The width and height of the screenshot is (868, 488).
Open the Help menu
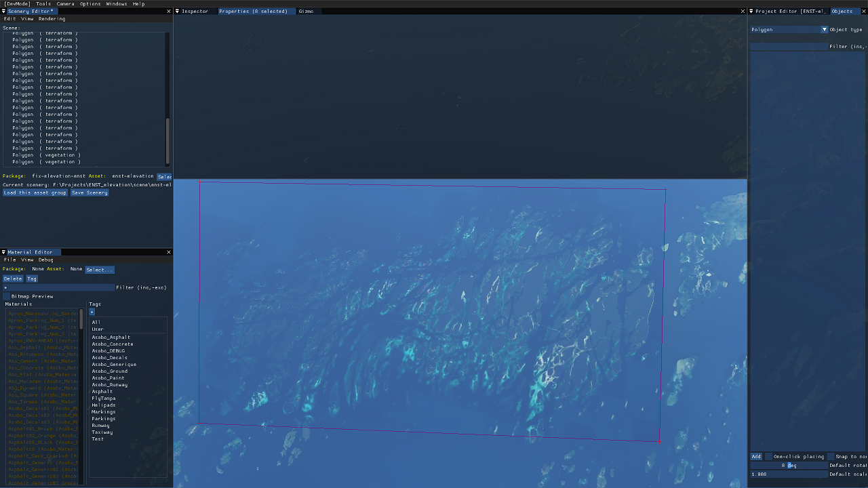coord(138,4)
